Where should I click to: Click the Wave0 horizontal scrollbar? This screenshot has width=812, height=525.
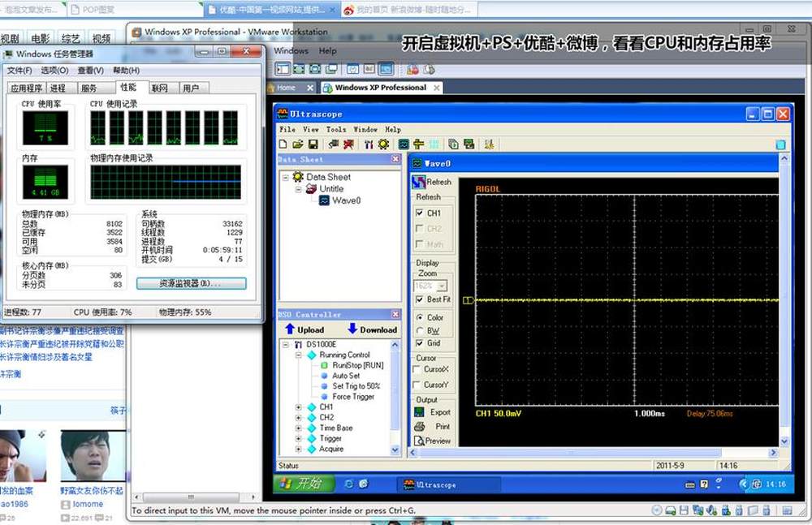tap(591, 453)
